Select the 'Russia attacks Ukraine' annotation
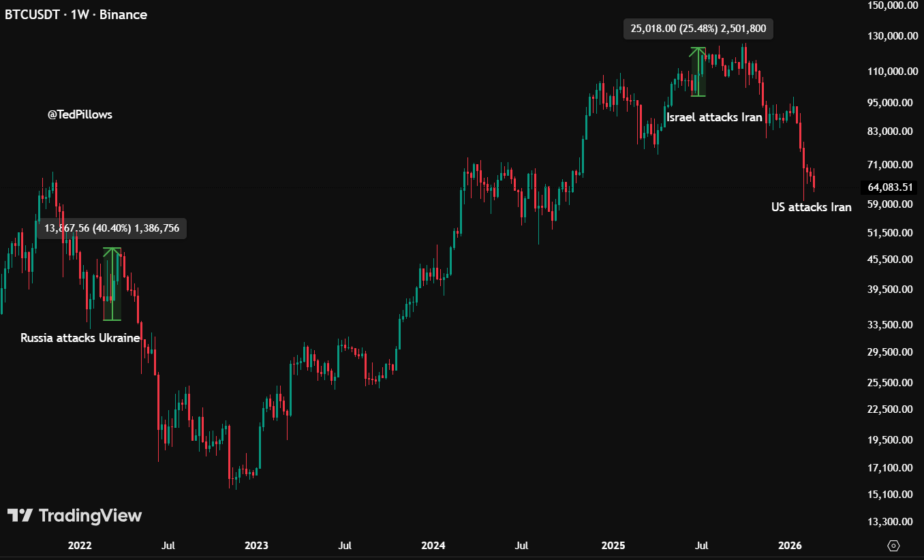 [80, 338]
